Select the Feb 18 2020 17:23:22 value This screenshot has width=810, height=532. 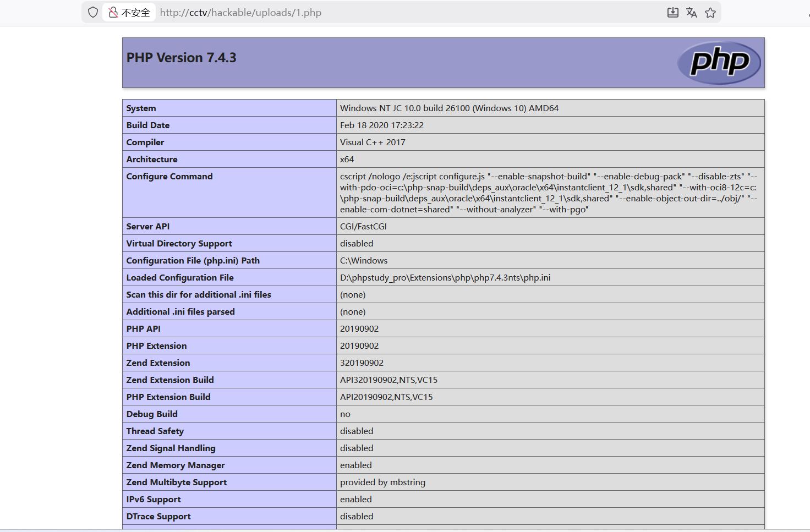coord(382,125)
